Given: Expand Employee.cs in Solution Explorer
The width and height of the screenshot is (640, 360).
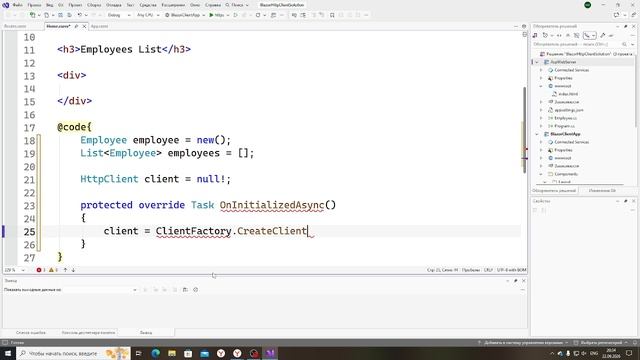Looking at the screenshot, I should click(x=541, y=118).
